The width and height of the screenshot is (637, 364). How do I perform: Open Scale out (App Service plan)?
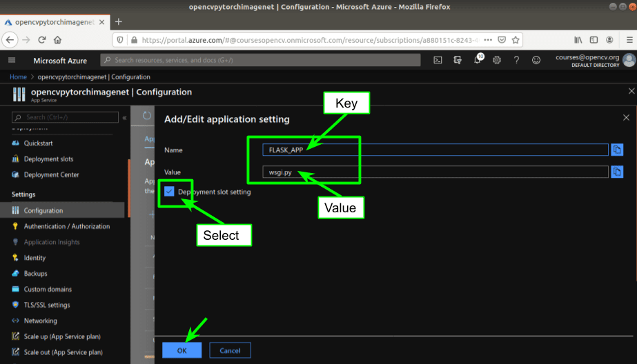[65, 352]
